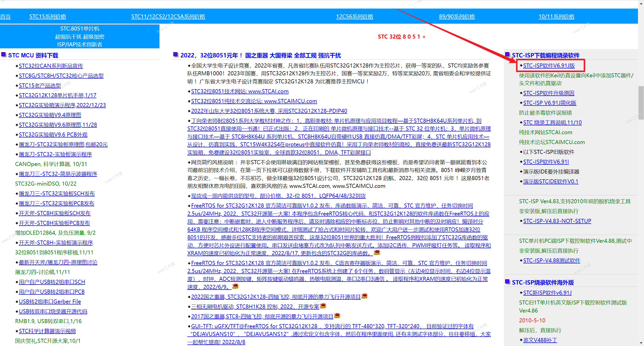Visit the www.STCAI.com technical website link
Screen dimensions: 644x346
240,91
